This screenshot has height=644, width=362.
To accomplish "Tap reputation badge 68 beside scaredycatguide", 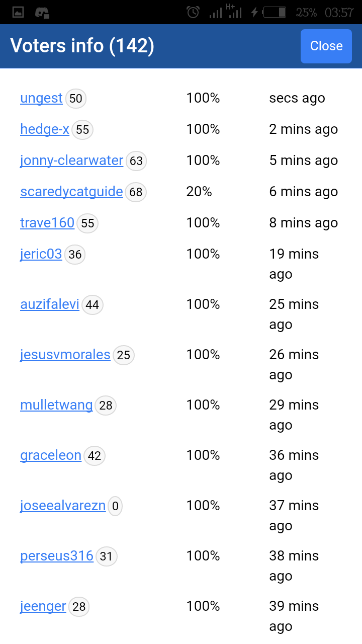I will click(136, 192).
